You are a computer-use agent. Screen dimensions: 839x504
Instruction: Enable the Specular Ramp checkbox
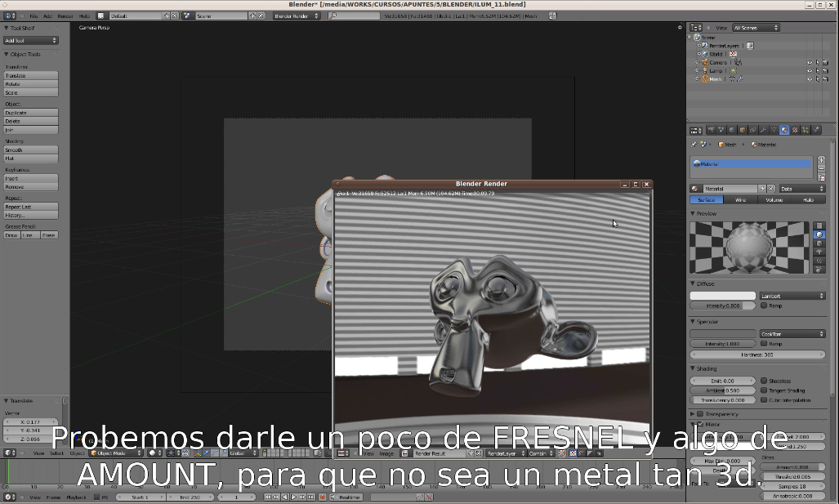pos(764,344)
